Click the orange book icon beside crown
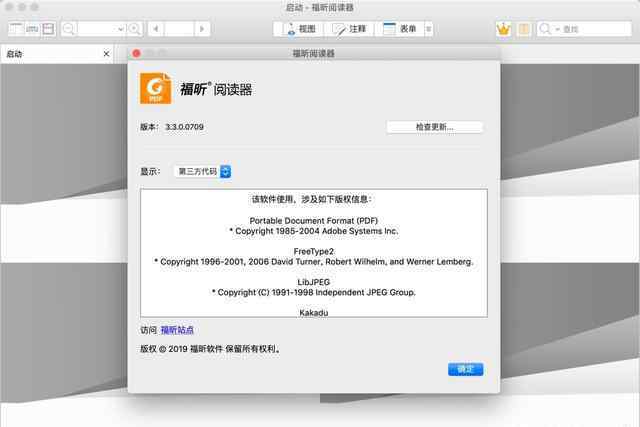The height and width of the screenshot is (427, 640). coord(524,29)
